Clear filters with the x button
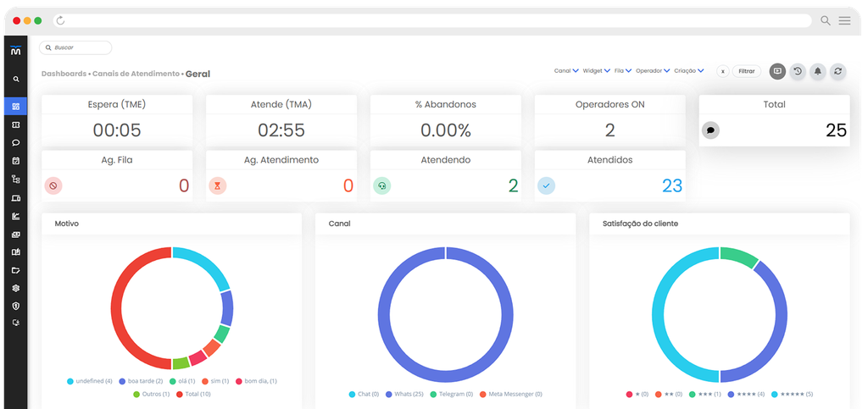Image resolution: width=868 pixels, height=409 pixels. pyautogui.click(x=722, y=71)
